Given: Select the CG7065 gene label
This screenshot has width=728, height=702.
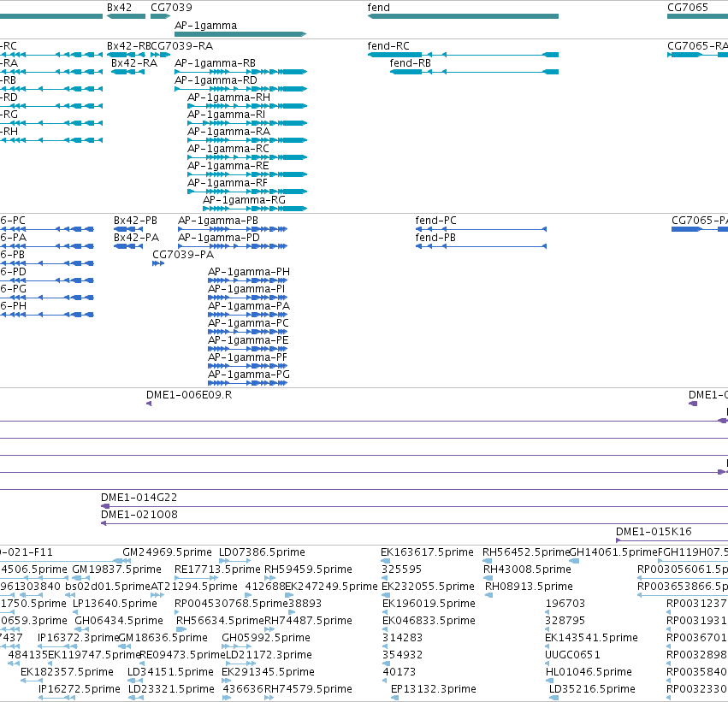Looking at the screenshot, I should tap(688, 8).
